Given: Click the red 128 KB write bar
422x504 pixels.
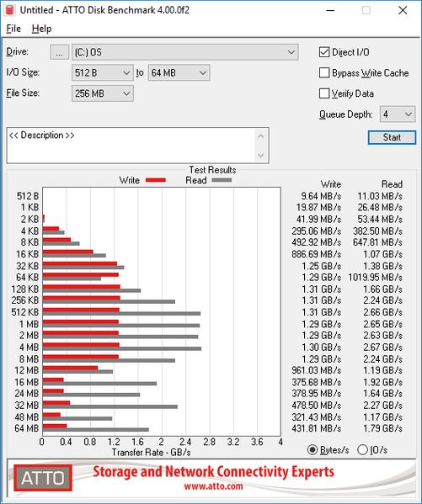Looking at the screenshot, I should coord(82,287).
